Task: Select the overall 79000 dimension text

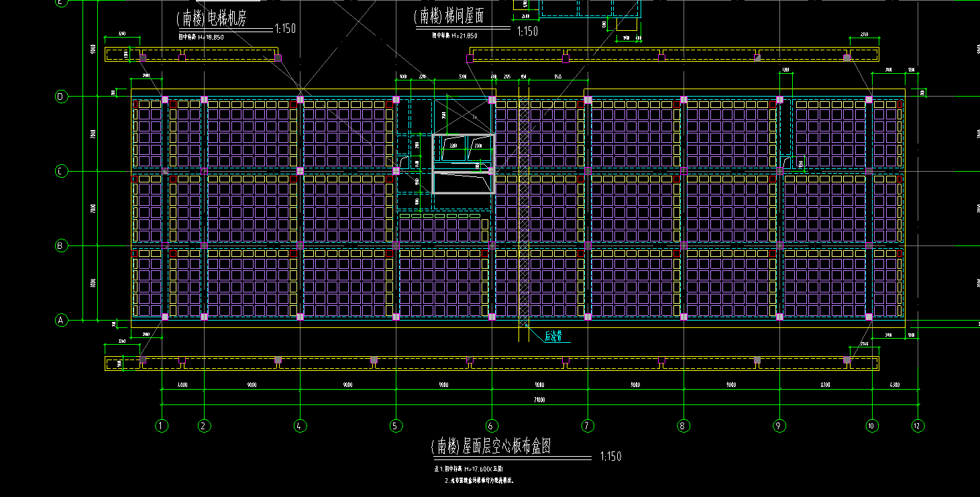Action: pos(539,400)
